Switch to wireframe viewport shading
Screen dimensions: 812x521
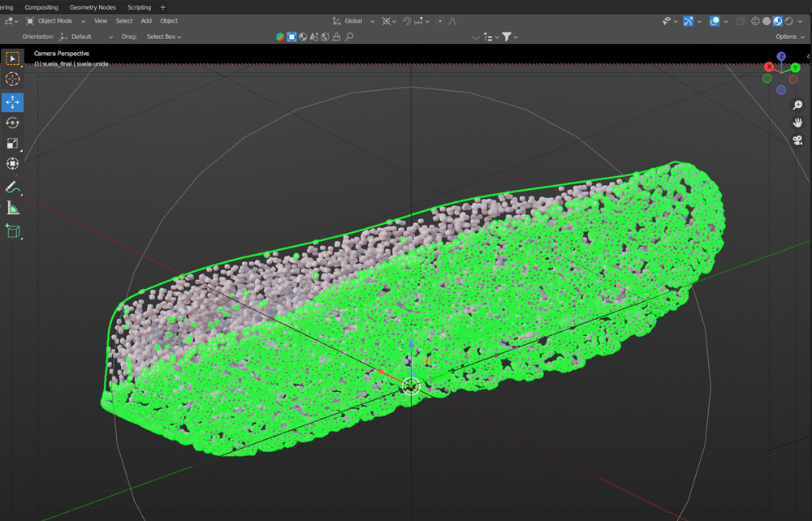(x=755, y=21)
